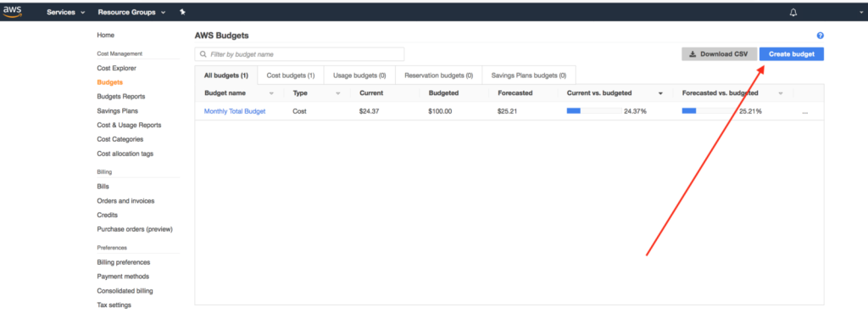
Task: Click the $24.37 current value cell
Action: point(370,111)
